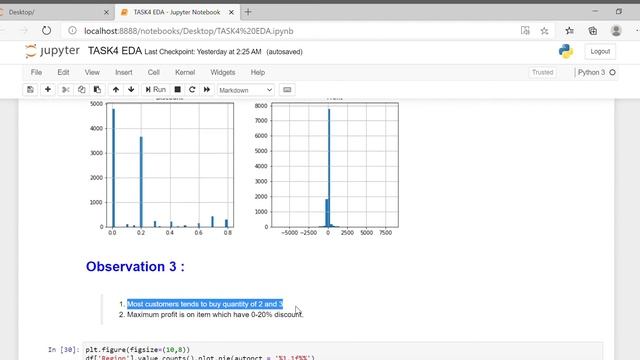Screen dimensions: 640x360
Task: Cut selected cells with scissors icon
Action: [65, 90]
